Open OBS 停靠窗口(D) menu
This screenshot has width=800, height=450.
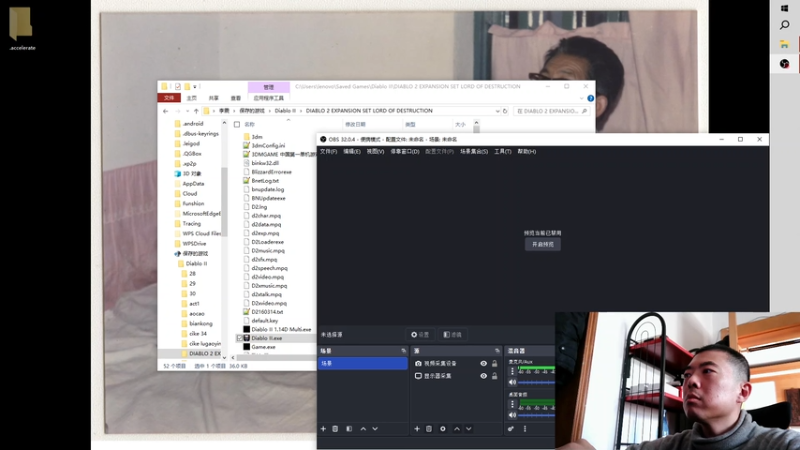[x=405, y=152]
